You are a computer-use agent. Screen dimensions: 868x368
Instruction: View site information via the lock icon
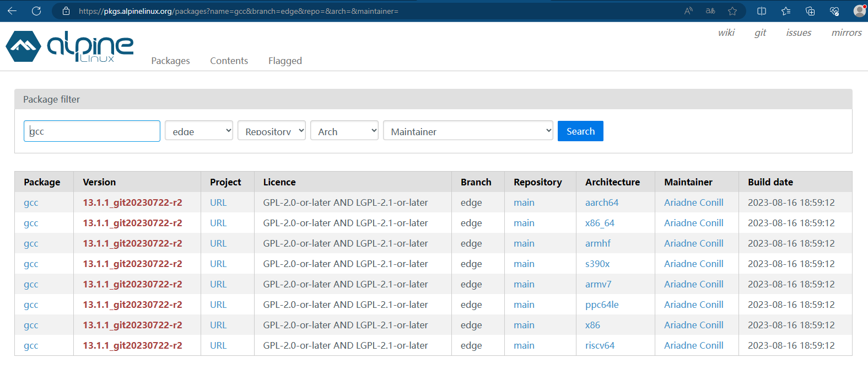66,11
